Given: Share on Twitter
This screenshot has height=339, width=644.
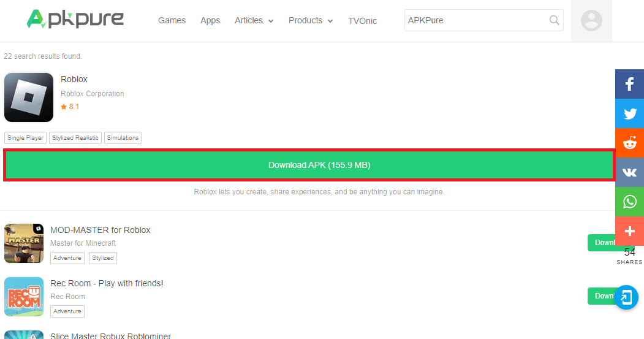Looking at the screenshot, I should click(630, 113).
